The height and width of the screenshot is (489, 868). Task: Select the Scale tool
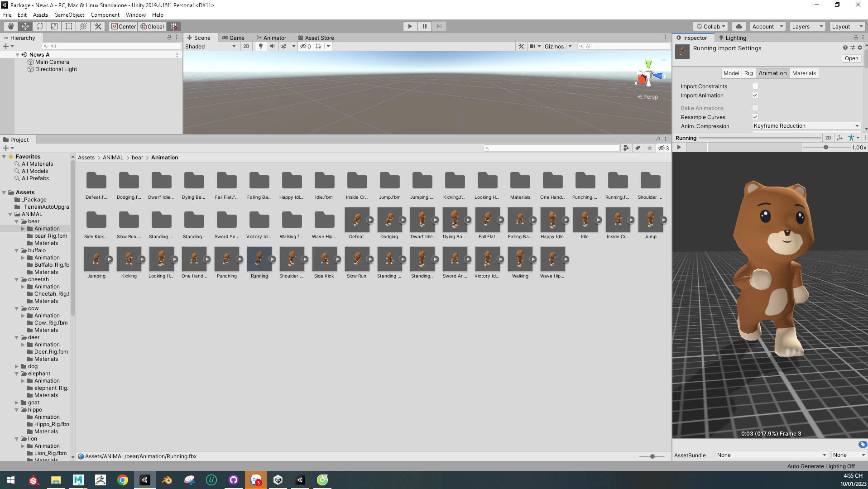54,26
